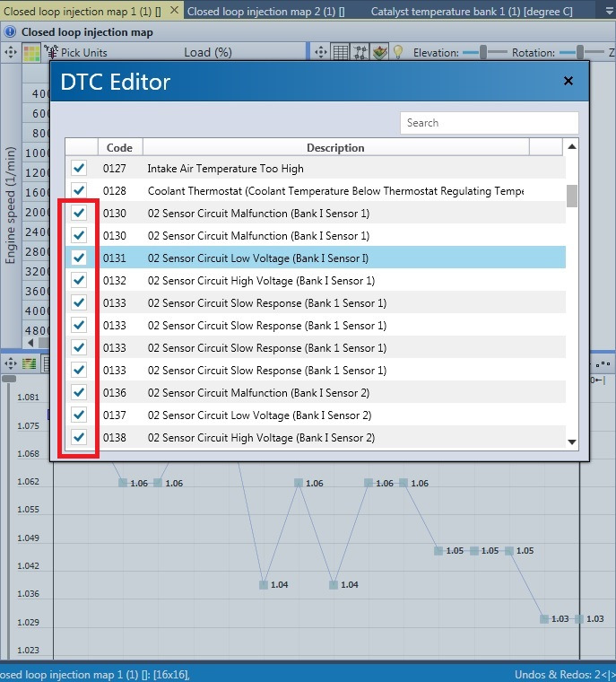
Task: Click the pan arrows icon left of table grid button
Action: coord(321,53)
